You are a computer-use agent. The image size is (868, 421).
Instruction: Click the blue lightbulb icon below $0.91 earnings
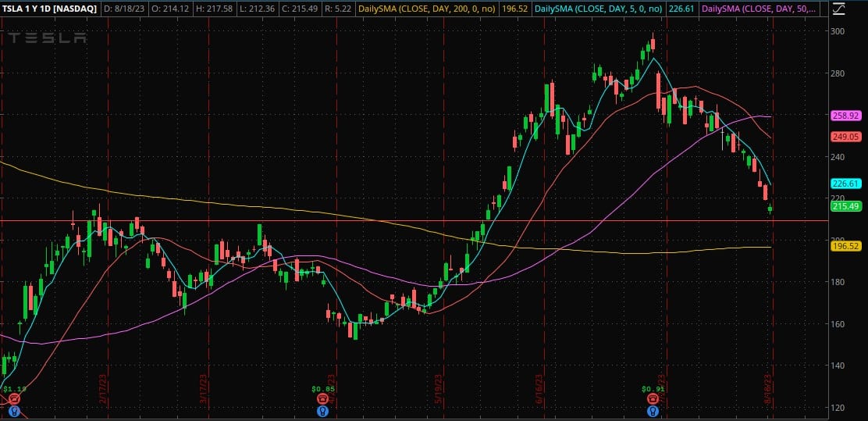coord(653,411)
